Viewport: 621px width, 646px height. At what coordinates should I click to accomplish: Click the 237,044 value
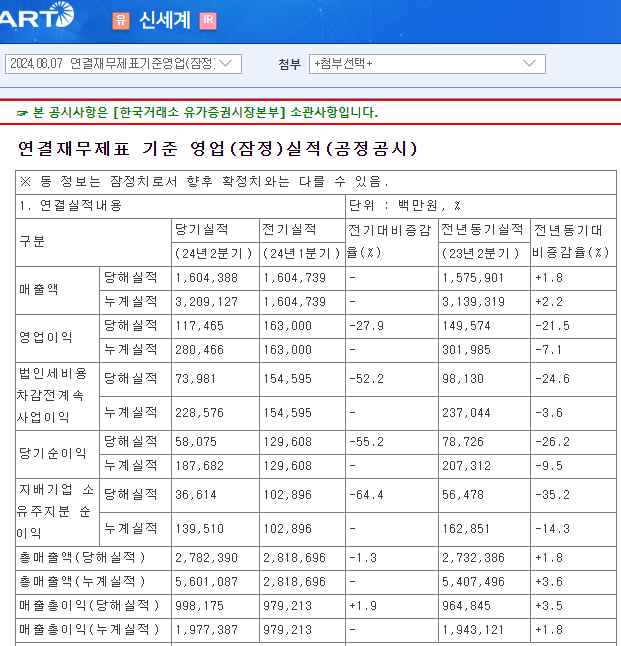466,412
